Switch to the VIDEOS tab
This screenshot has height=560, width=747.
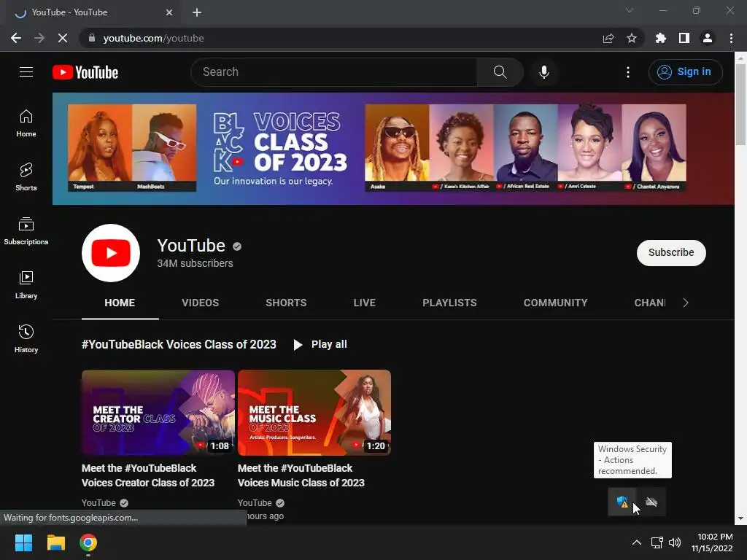pos(200,303)
